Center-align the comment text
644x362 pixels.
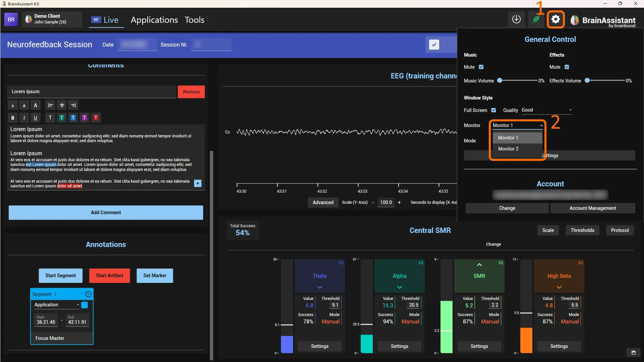pos(62,105)
